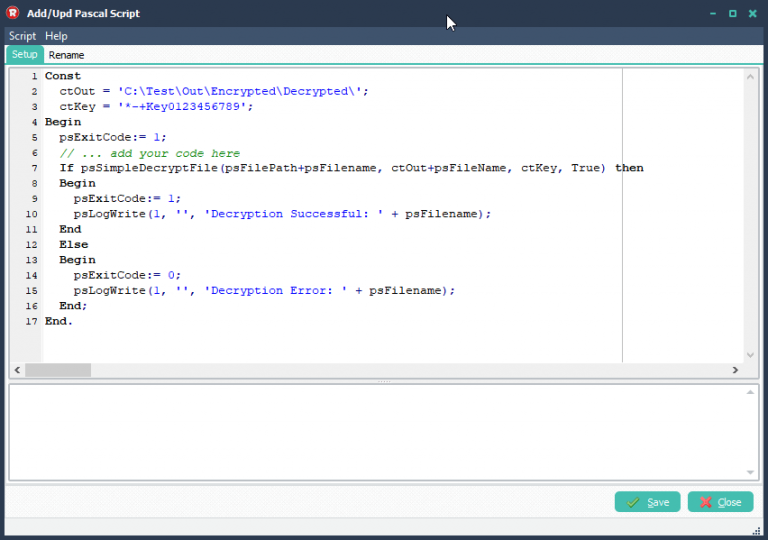
Task: Minimize the Add/Upd Pascal Script window
Action: pyautogui.click(x=712, y=14)
